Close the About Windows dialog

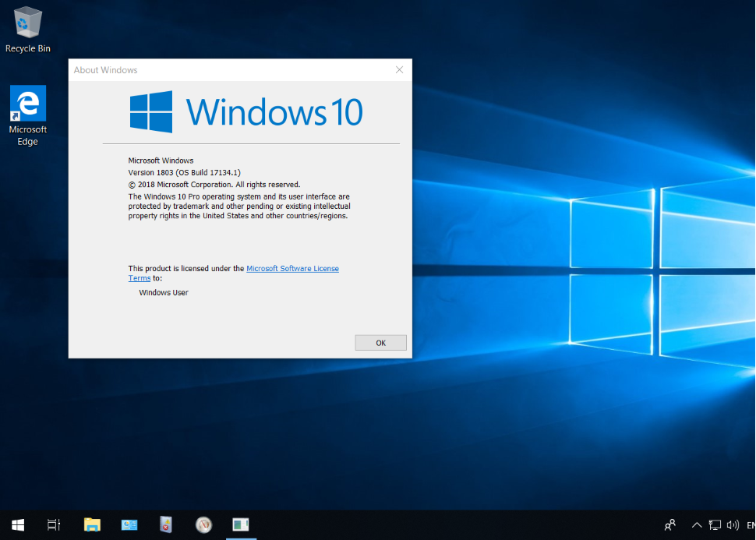[x=399, y=70]
